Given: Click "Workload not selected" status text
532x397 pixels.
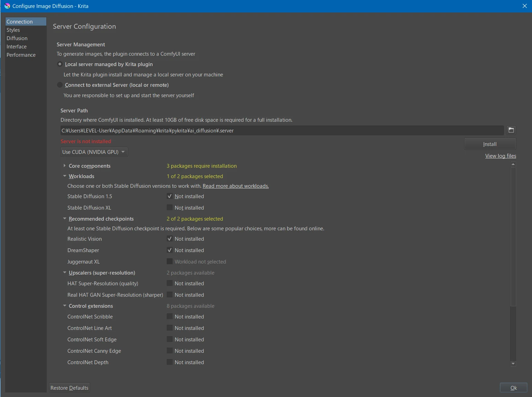Looking at the screenshot, I should click(x=200, y=262).
